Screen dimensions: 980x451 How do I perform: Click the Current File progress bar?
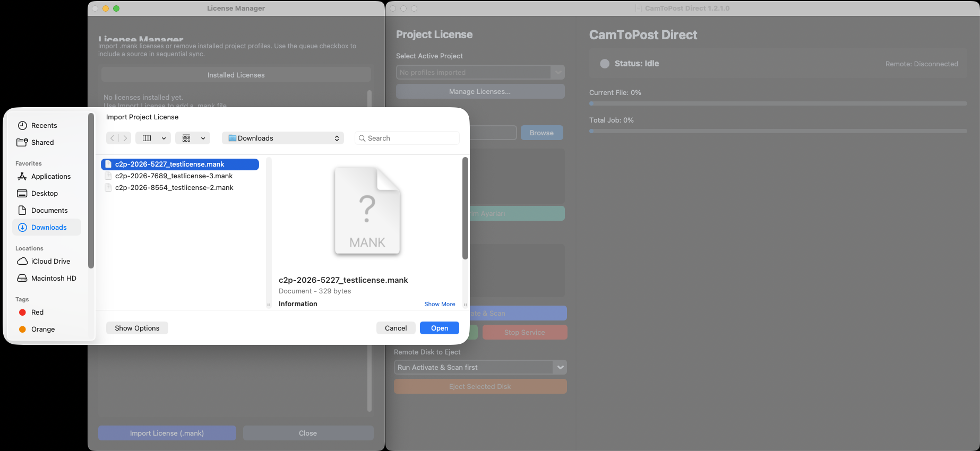(x=778, y=103)
